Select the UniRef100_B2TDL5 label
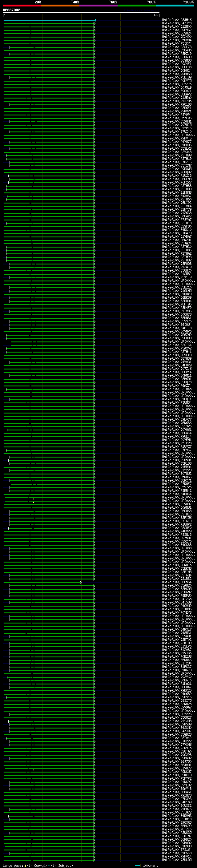 coord(177,514)
